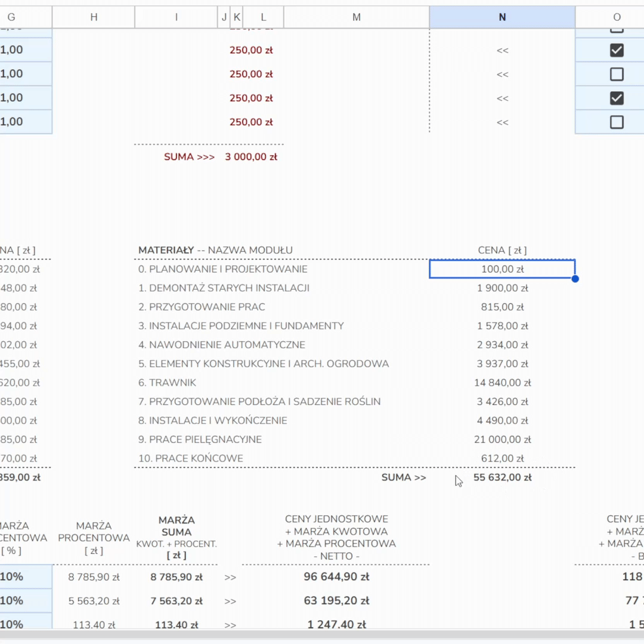Click the column O header

[617, 17]
